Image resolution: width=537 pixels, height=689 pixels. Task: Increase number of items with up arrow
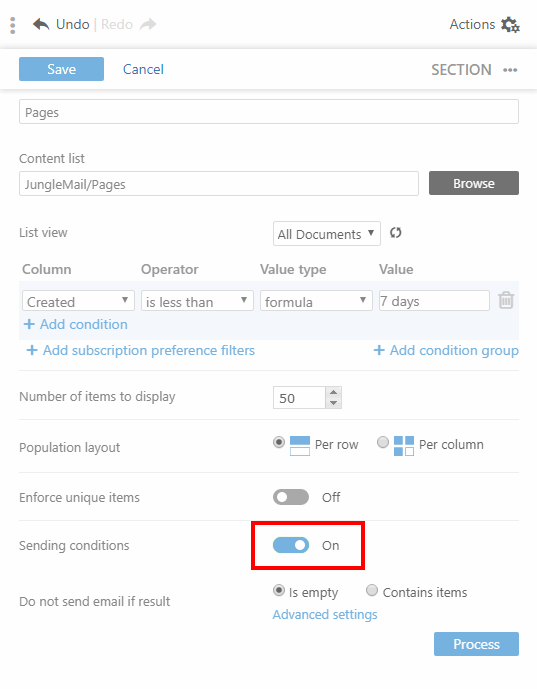point(334,392)
